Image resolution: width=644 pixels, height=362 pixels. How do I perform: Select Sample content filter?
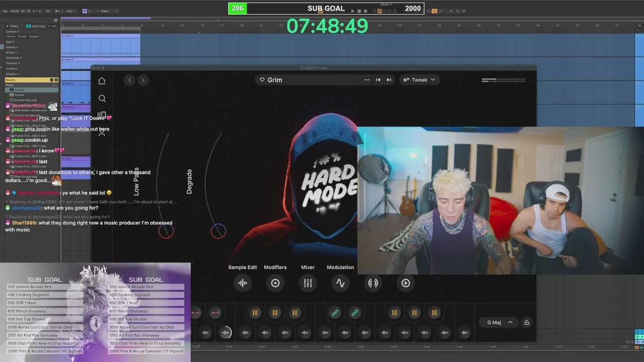point(34,37)
